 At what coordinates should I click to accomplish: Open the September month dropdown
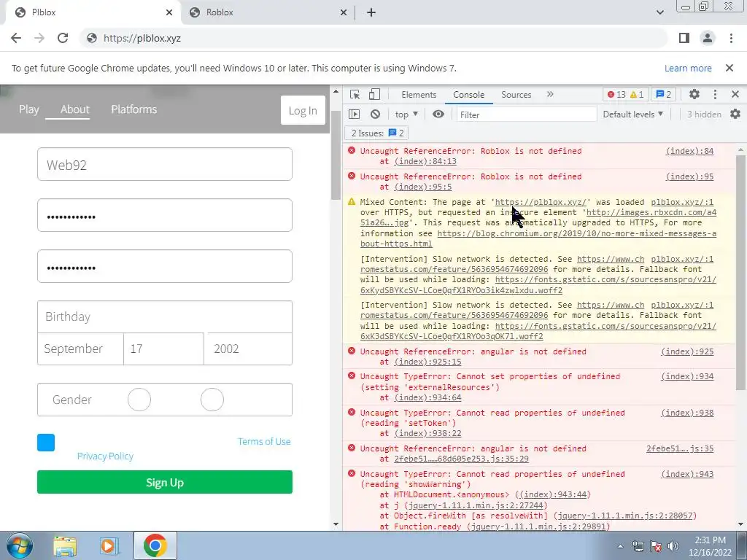(80, 349)
